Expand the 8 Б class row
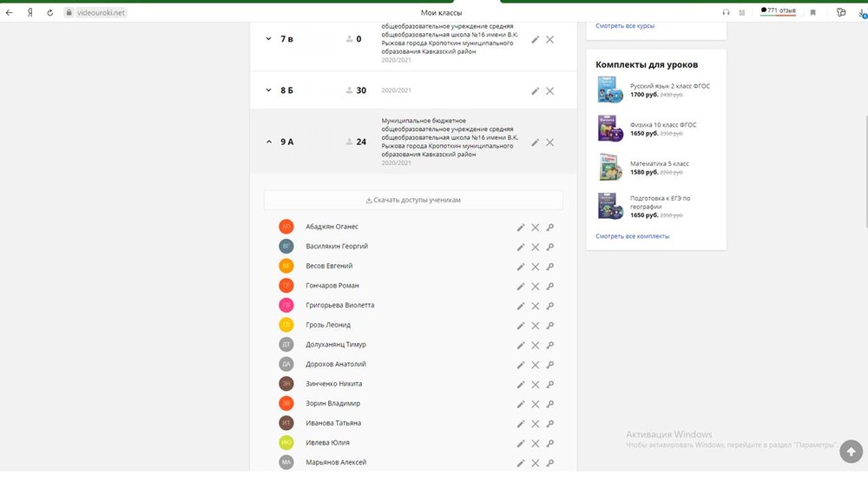This screenshot has width=868, height=489. point(269,90)
